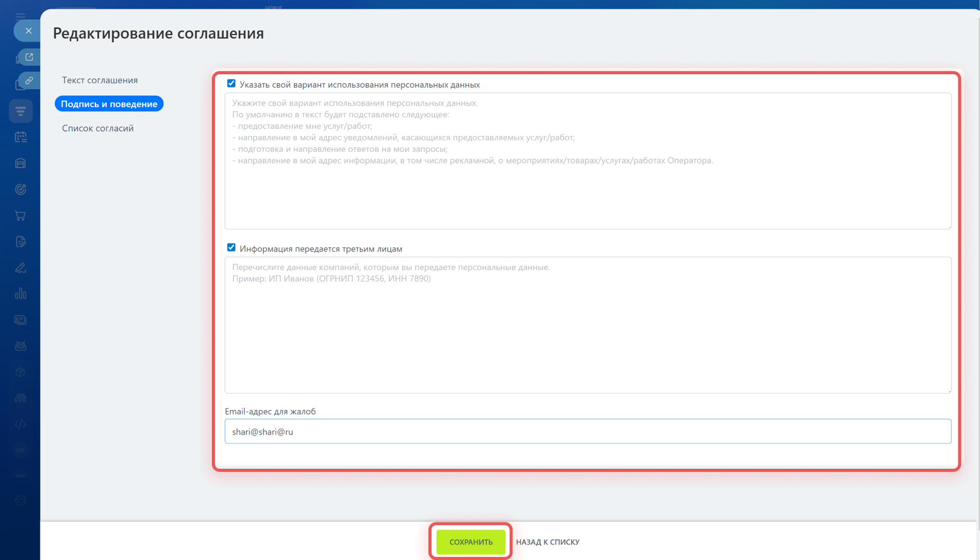This screenshot has height=560, width=980.
Task: Open the bar chart analytics icon
Action: click(21, 294)
